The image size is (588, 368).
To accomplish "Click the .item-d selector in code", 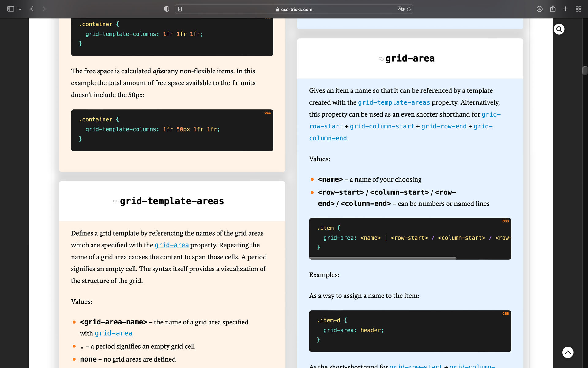I will pos(328,320).
